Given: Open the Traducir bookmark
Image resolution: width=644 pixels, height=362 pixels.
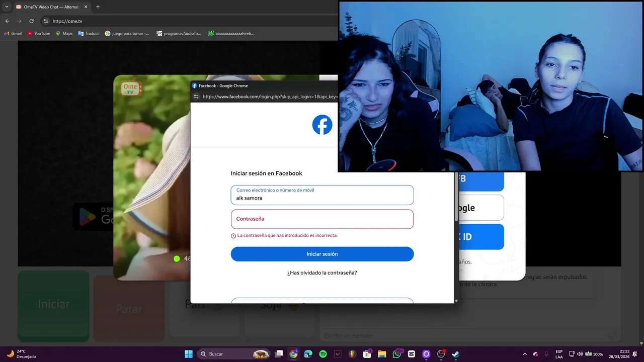Looking at the screenshot, I should tap(89, 34).
